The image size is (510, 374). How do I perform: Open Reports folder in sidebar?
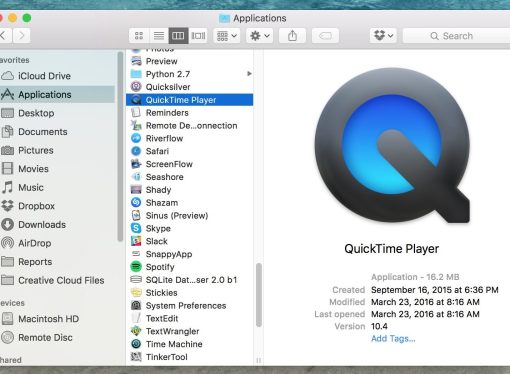click(x=57, y=262)
